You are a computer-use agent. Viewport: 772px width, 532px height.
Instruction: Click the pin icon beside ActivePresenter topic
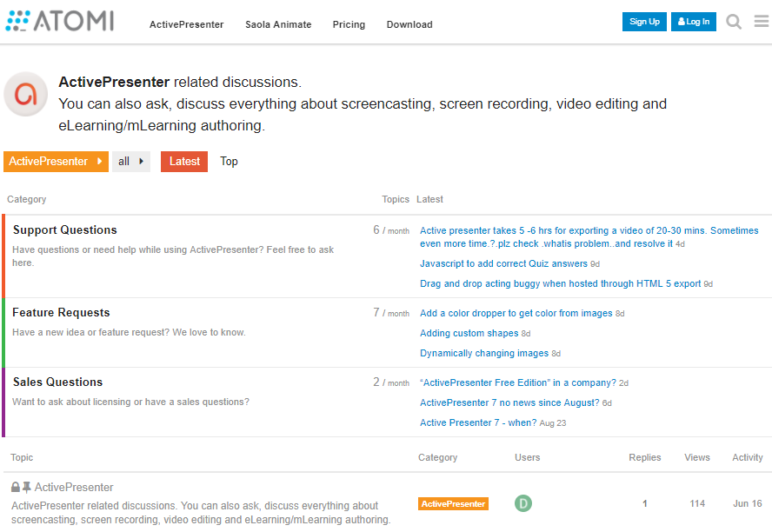pyautogui.click(x=27, y=487)
